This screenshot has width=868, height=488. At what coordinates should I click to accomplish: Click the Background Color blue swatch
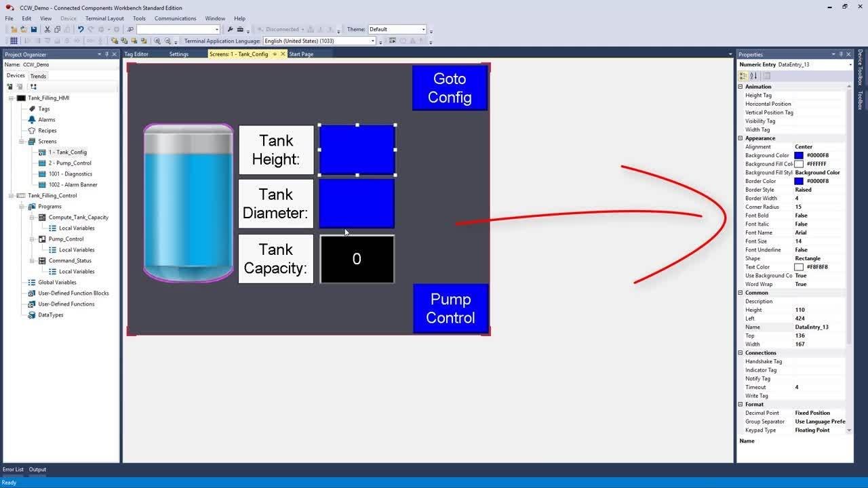pyautogui.click(x=799, y=155)
